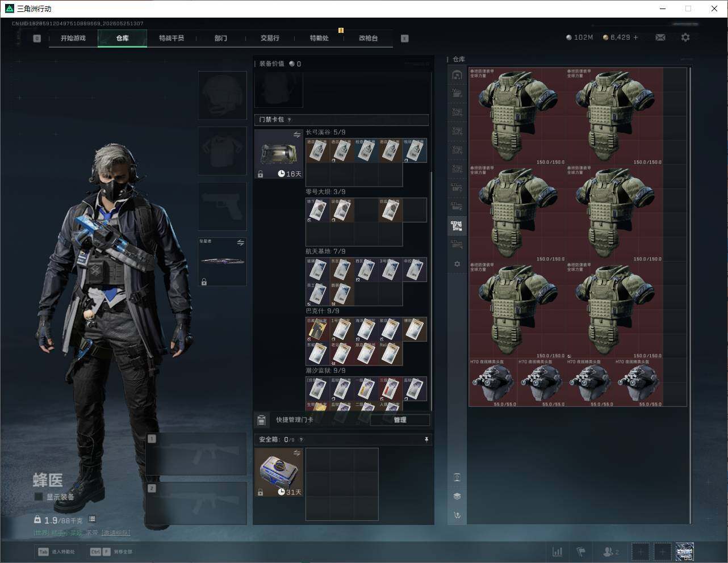Screen dimensions: 728x563
Task: Open the highlighted stash tab in the 仓库 sidebar
Action: pyautogui.click(x=457, y=226)
